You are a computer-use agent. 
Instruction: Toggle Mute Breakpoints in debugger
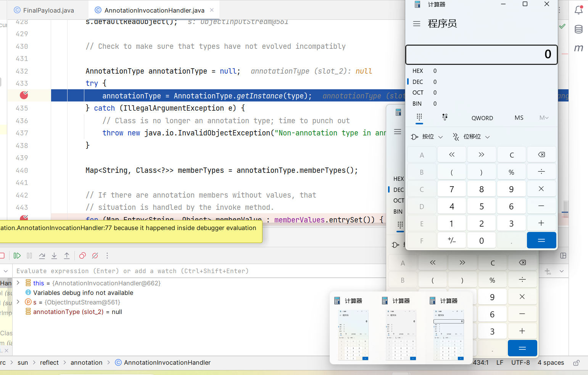pyautogui.click(x=95, y=256)
